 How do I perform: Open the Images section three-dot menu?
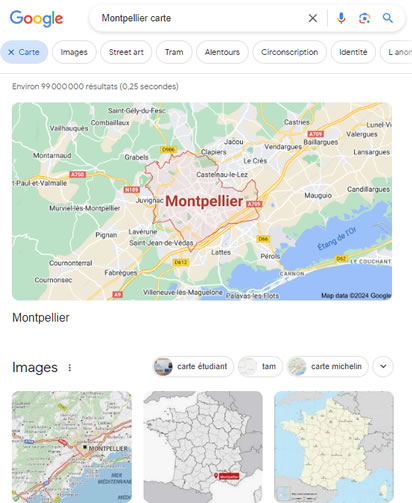coord(70,368)
